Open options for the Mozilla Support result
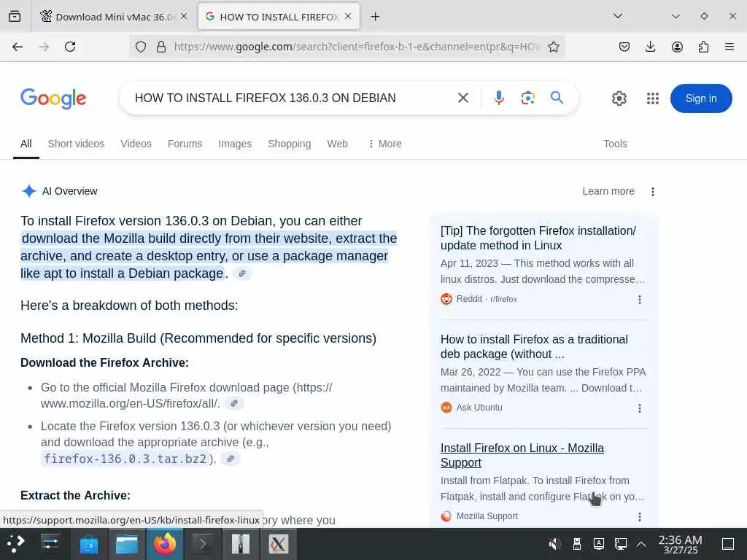The width and height of the screenshot is (747, 560). tap(639, 517)
